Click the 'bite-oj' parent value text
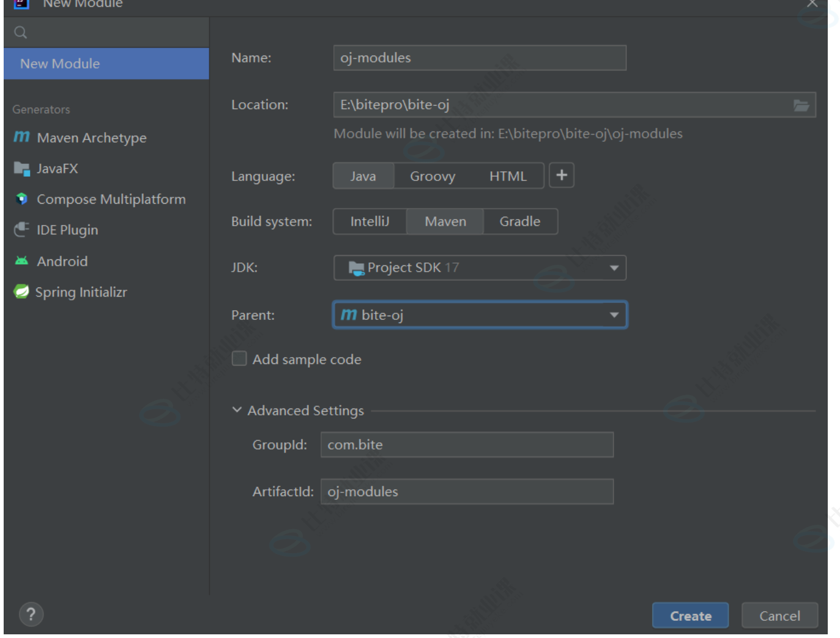Viewport: 840px width, 638px height. click(x=382, y=315)
